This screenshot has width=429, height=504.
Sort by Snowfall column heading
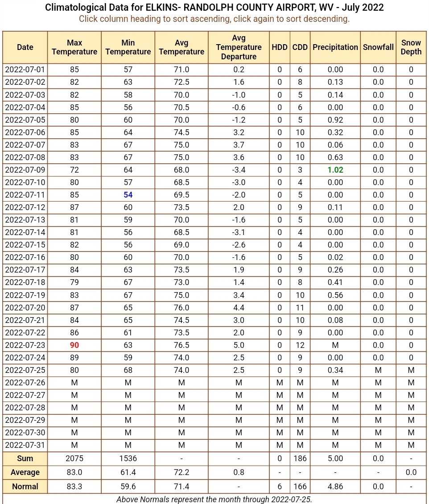pos(378,47)
